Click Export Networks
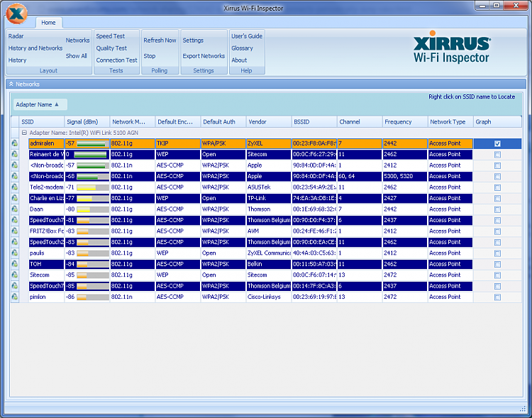 (x=204, y=56)
